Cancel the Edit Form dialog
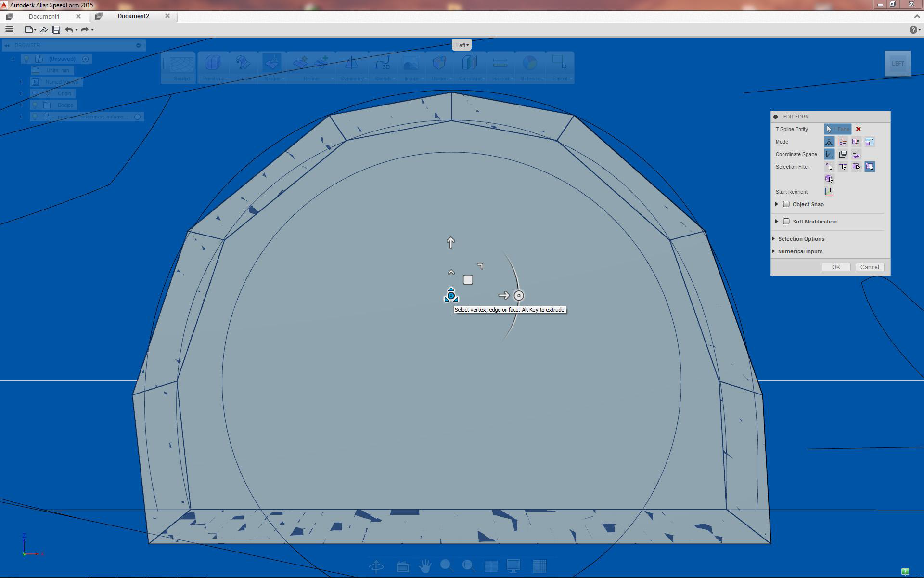This screenshot has height=578, width=924. point(869,267)
